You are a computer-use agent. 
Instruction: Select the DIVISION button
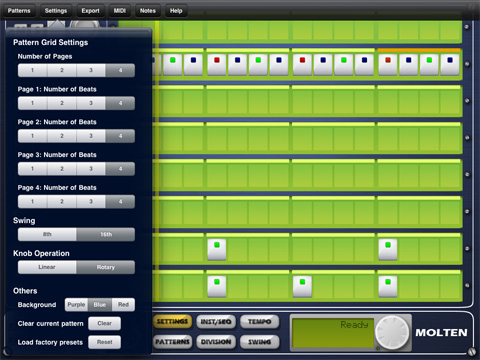tap(216, 342)
